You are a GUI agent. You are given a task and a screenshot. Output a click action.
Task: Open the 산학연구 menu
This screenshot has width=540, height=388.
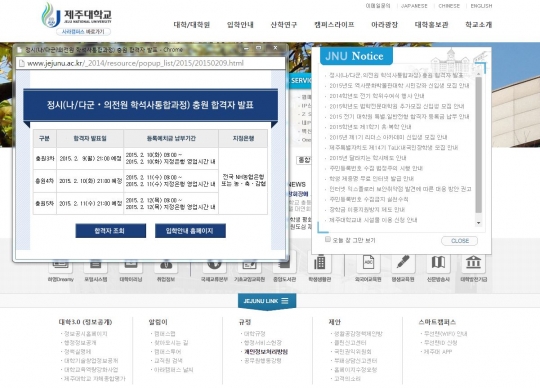(x=283, y=25)
